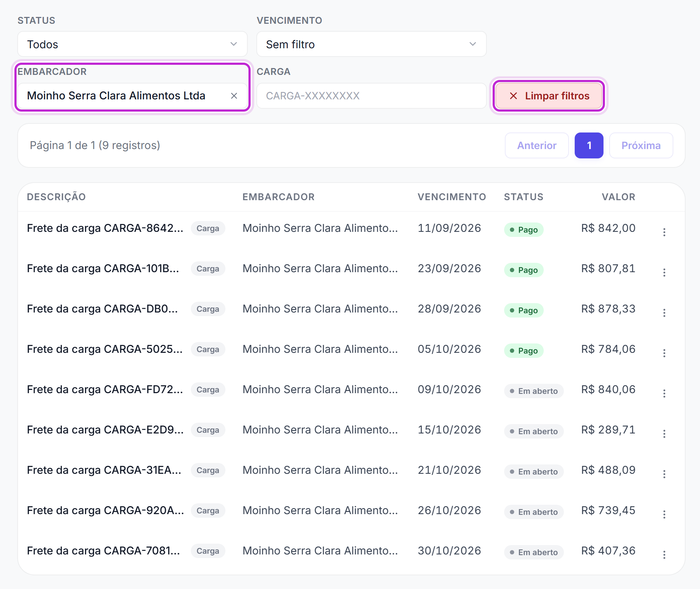This screenshot has height=589, width=700.
Task: Click Embarcador cell in the 26/10/2026 row
Action: (x=320, y=511)
